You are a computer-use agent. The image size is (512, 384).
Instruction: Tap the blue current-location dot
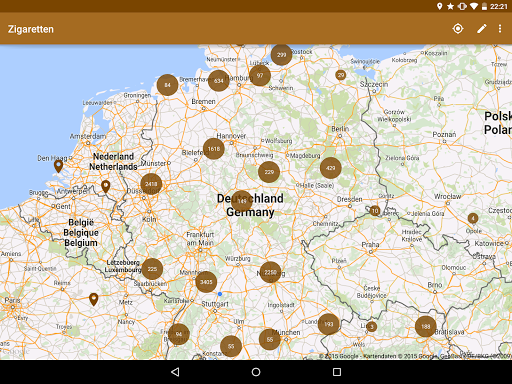[x=220, y=294]
